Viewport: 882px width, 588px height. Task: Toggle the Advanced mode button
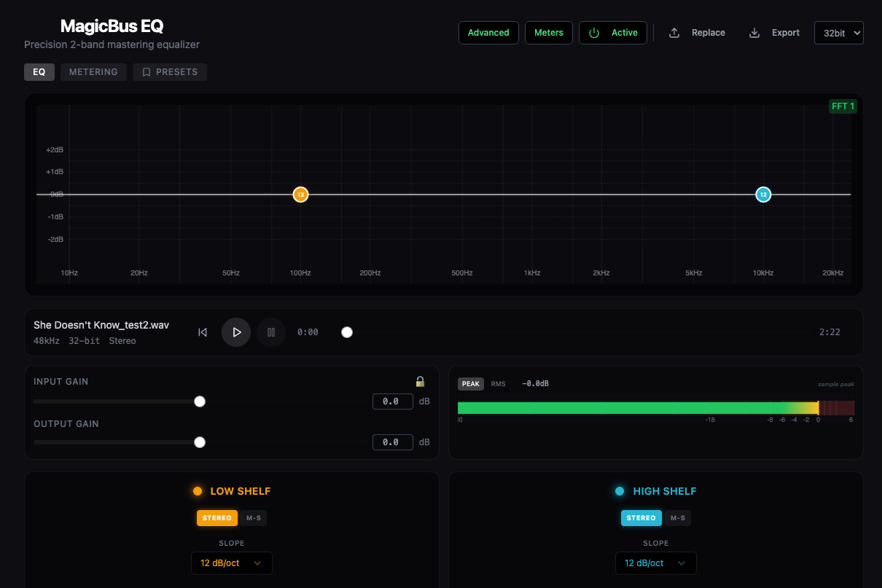(488, 33)
